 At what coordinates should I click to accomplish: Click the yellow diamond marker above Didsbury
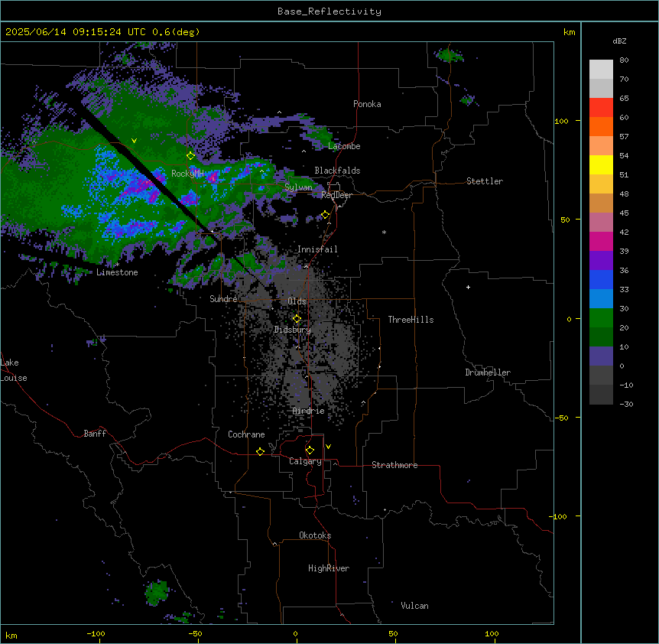click(297, 319)
